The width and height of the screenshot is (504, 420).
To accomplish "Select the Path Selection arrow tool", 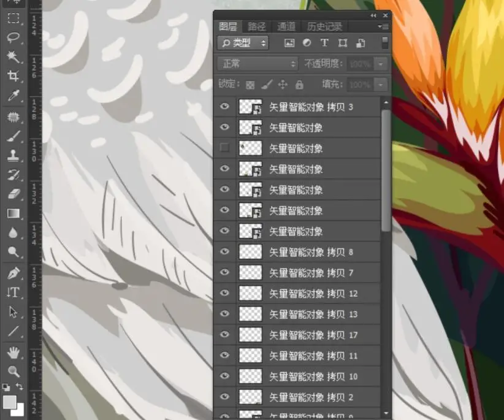I will 13,311.
